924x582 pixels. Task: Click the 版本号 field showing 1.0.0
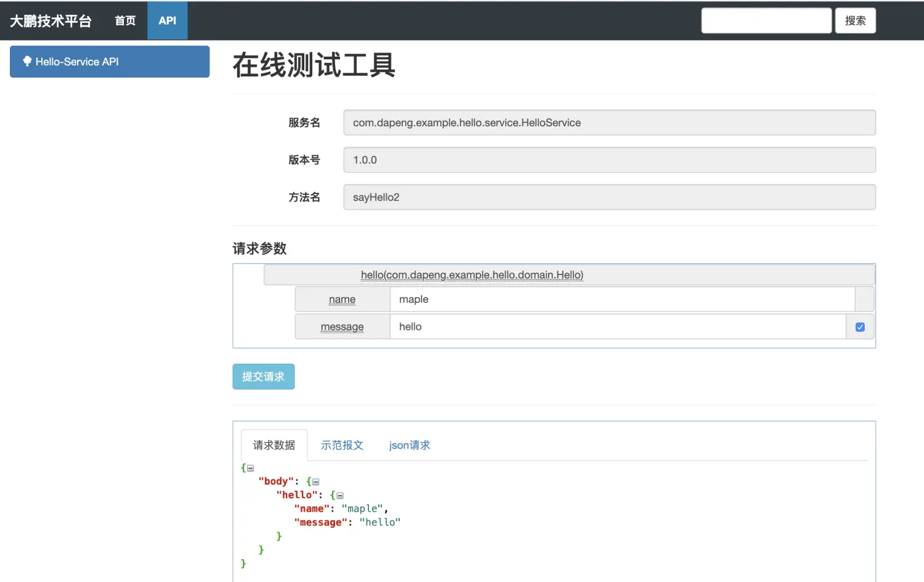(609, 160)
